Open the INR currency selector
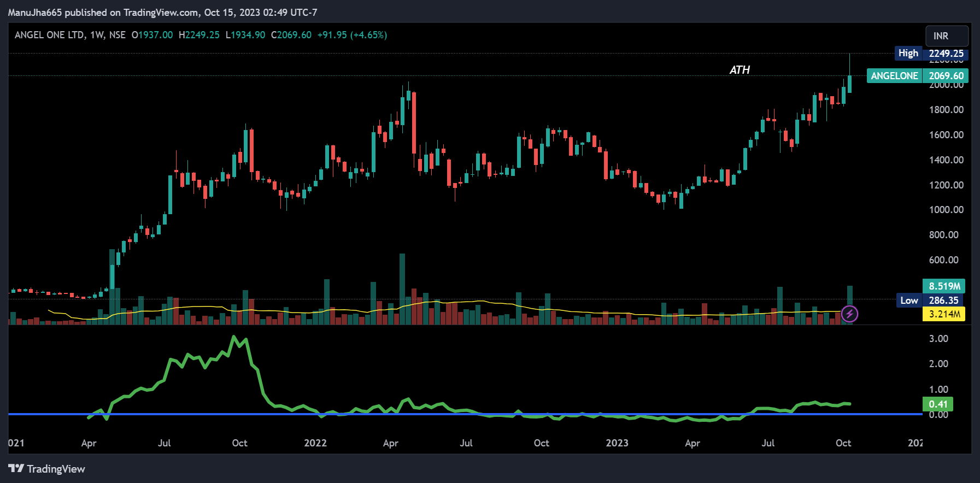 [947, 36]
